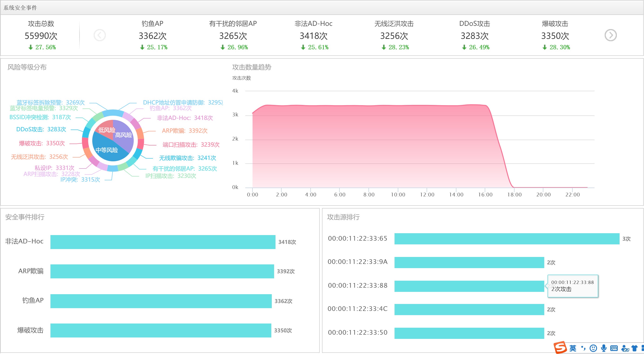Click the next carousel arrow beside 爆破攻击
This screenshot has width=644, height=354.
click(611, 35)
